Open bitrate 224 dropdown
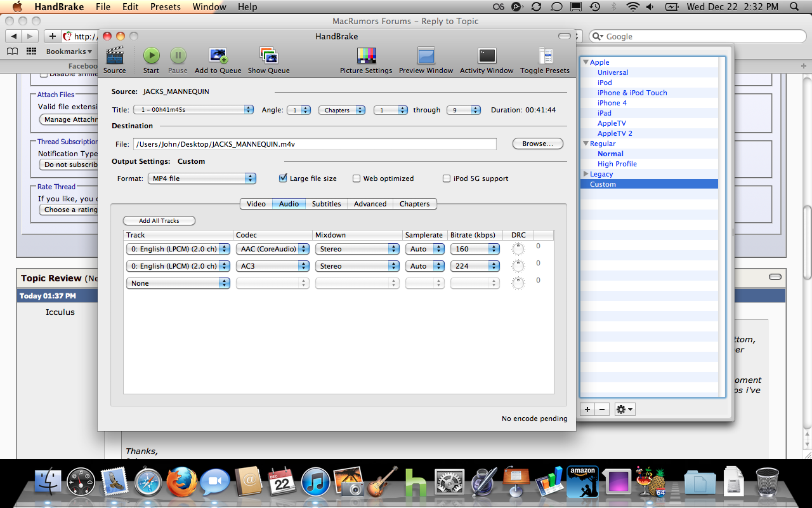 (x=475, y=266)
